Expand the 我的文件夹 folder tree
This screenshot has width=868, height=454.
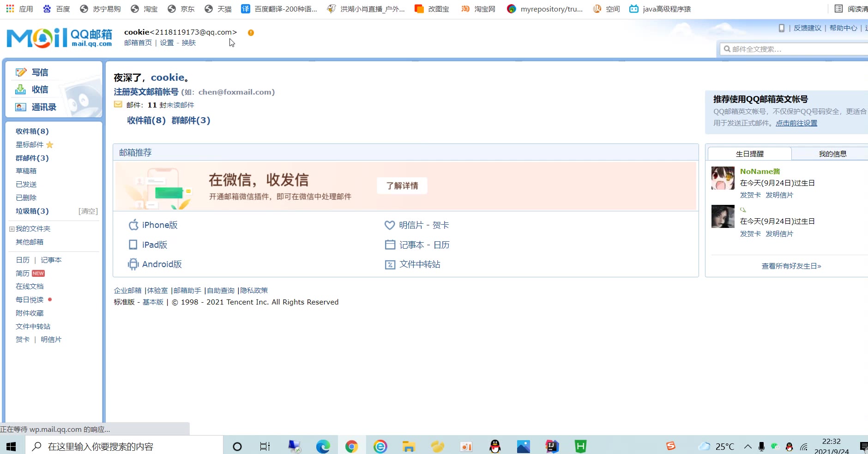click(12, 229)
